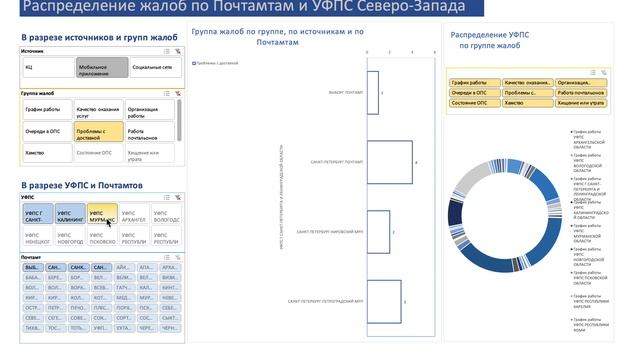Viewport: 640px width, 360px height.
Task: Click Хамство in the yellow right-side slicer
Action: [528, 103]
